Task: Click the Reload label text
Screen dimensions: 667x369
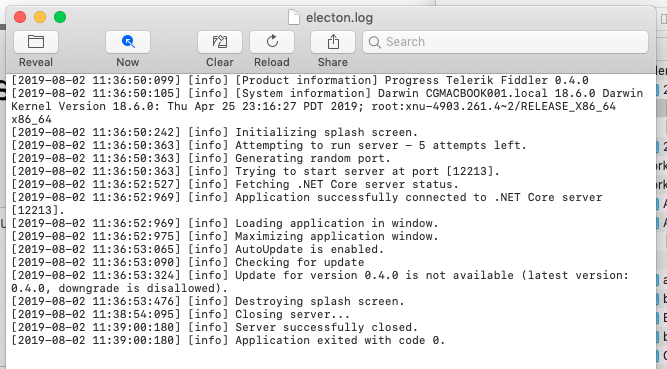Action: click(x=272, y=62)
